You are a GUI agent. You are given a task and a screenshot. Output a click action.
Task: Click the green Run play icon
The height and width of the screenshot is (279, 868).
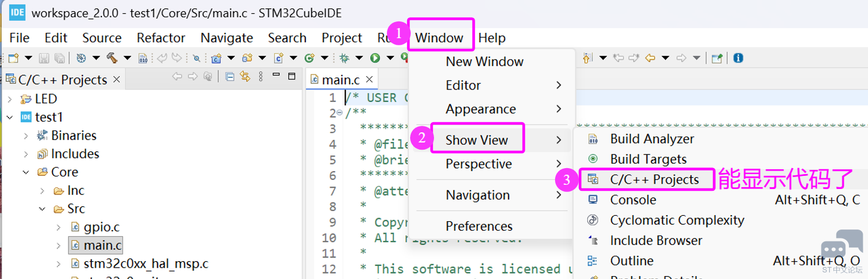click(375, 58)
